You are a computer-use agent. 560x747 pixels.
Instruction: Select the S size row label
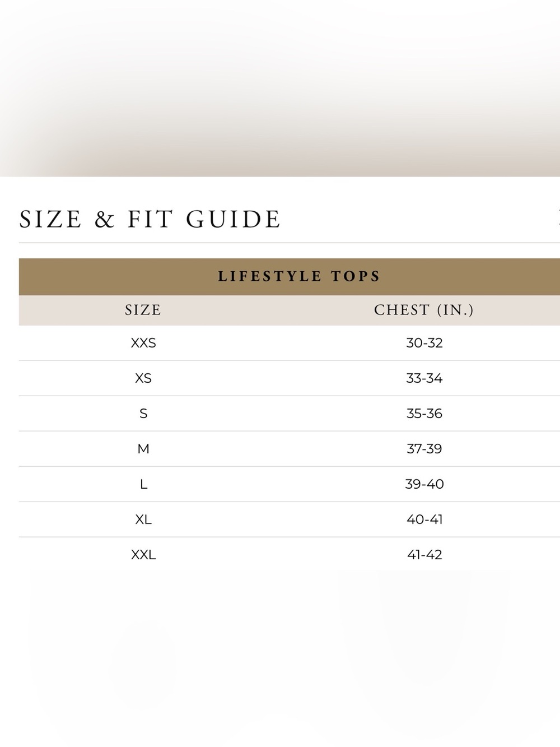coord(143,414)
